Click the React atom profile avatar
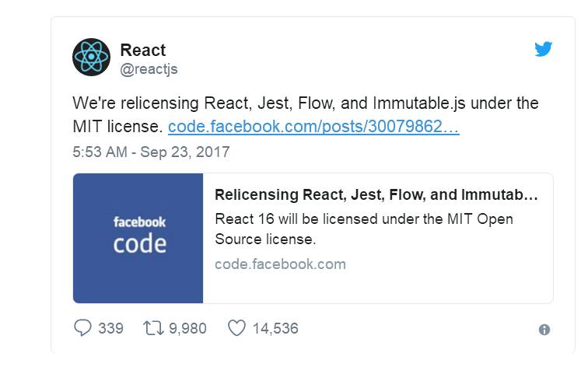588x367 pixels. coord(91,58)
